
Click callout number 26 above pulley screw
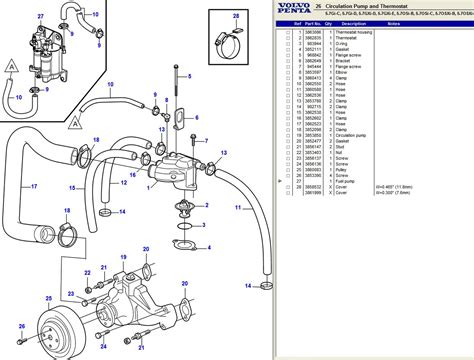(22, 326)
